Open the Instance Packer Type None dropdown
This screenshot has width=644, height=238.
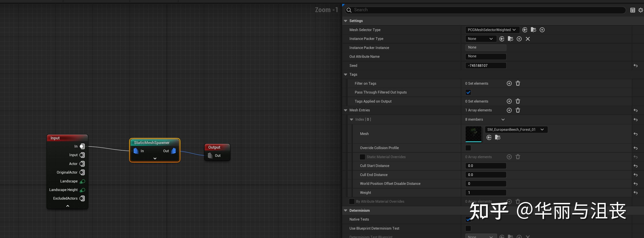point(481,39)
